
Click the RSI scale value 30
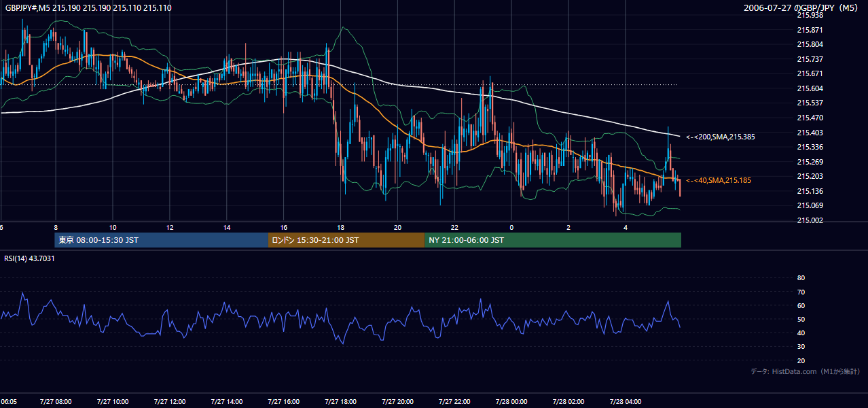coord(801,346)
